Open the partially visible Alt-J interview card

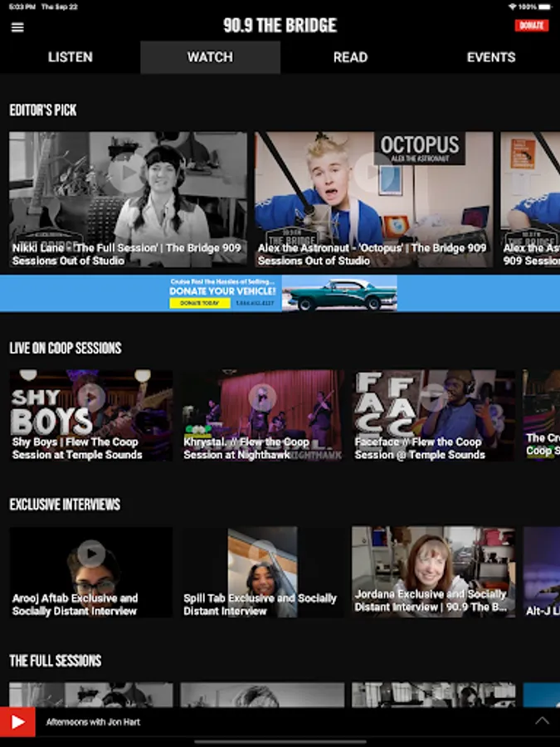[542, 572]
